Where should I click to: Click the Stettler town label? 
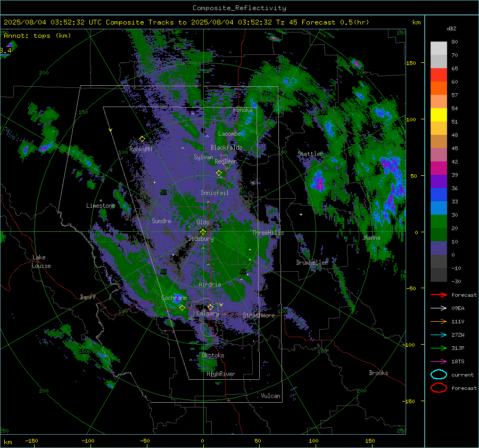(310, 154)
